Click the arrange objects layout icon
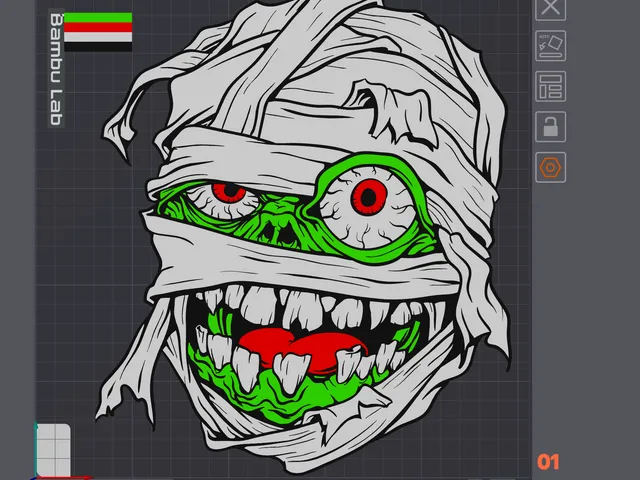Viewport: 640px width, 480px height. pyautogui.click(x=550, y=86)
